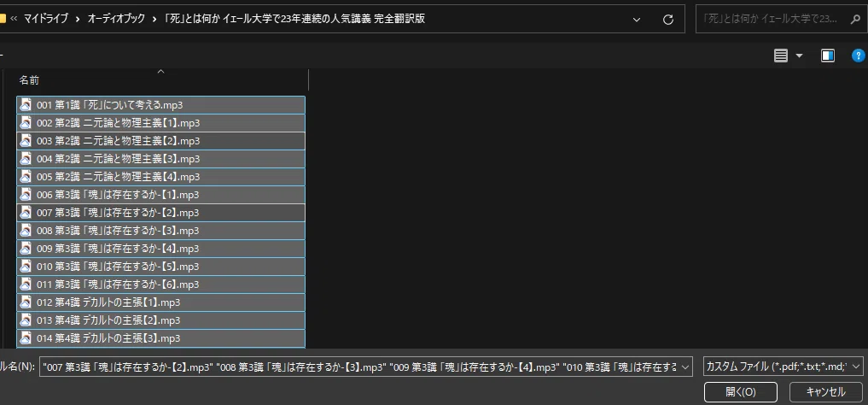Select 011 第3講「魂」は存在するか-【6】.mp3
Image resolution: width=868 pixels, height=405 pixels.
(x=160, y=285)
